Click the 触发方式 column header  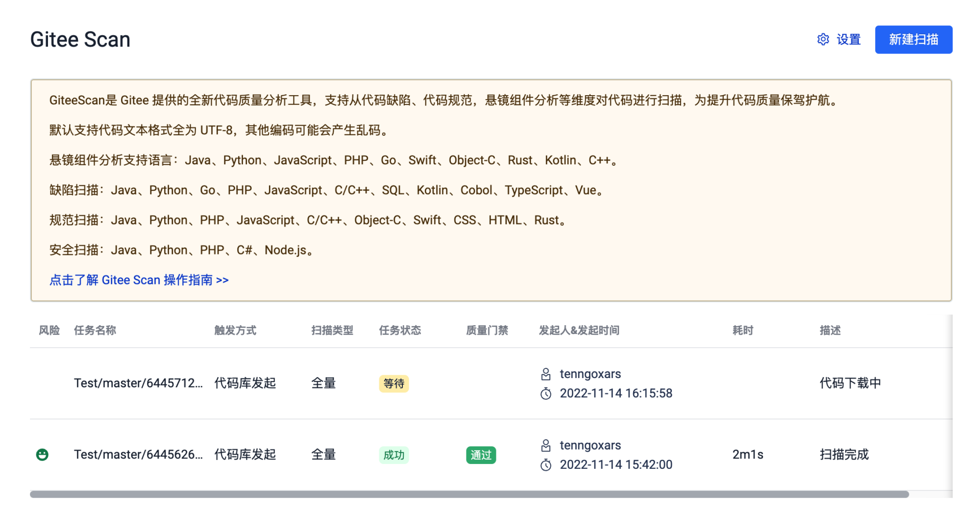click(x=235, y=331)
